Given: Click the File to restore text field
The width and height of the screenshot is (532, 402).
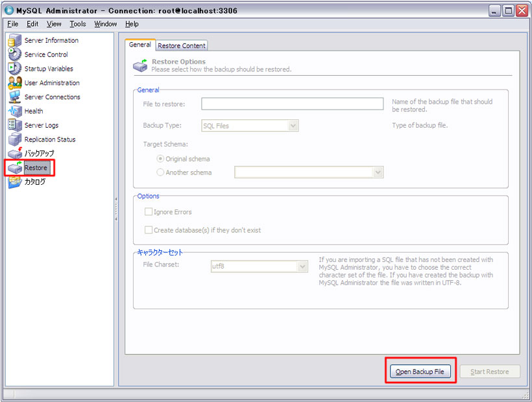Looking at the screenshot, I should tap(293, 104).
